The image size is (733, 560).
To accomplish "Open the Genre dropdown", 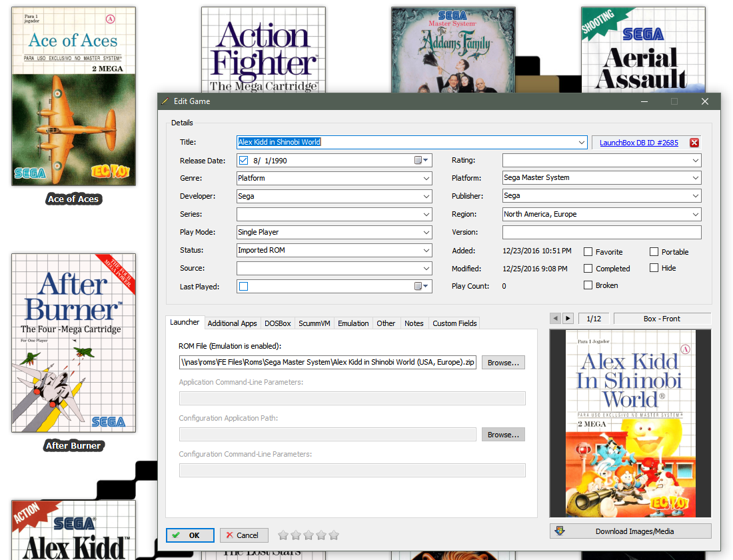I will click(x=426, y=178).
